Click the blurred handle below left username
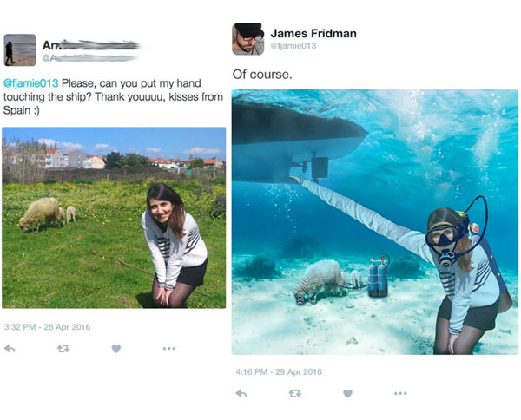 coord(89,58)
